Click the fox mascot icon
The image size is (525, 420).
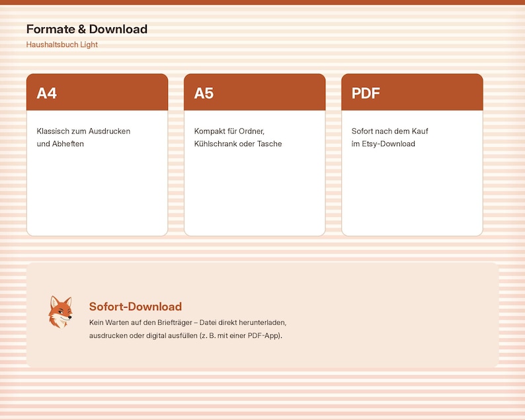pyautogui.click(x=60, y=312)
